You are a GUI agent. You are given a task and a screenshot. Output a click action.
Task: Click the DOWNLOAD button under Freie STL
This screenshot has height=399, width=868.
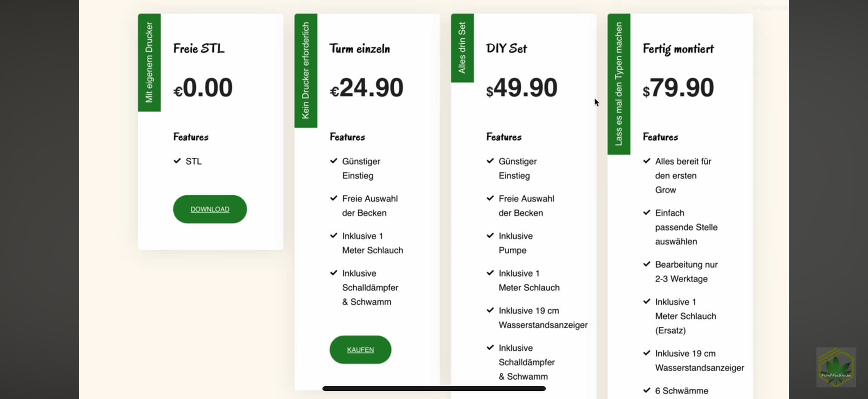[x=210, y=209]
